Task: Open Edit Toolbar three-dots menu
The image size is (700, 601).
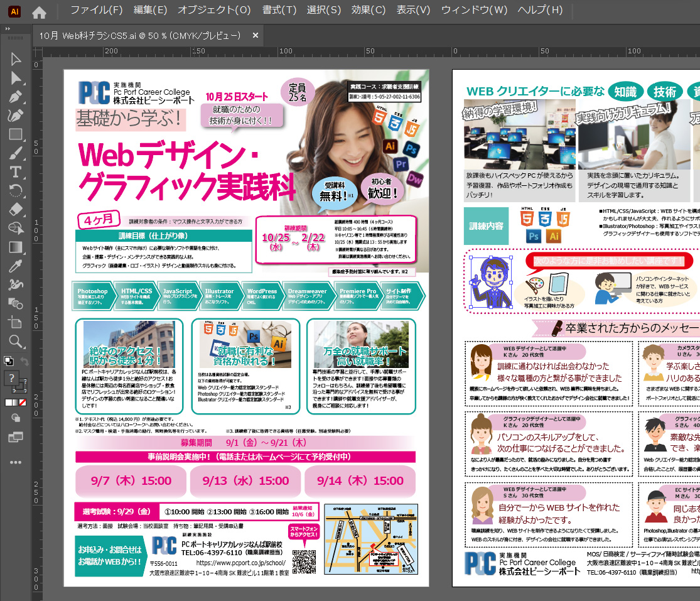Action: [x=16, y=463]
